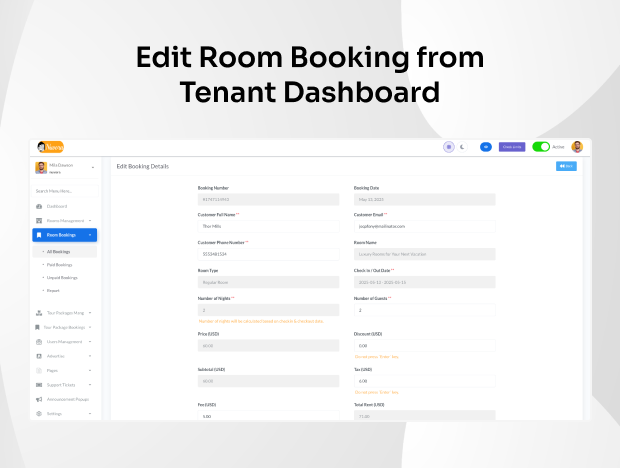Click the Announcement Popups megaphone icon
The height and width of the screenshot is (468, 620).
click(x=39, y=399)
